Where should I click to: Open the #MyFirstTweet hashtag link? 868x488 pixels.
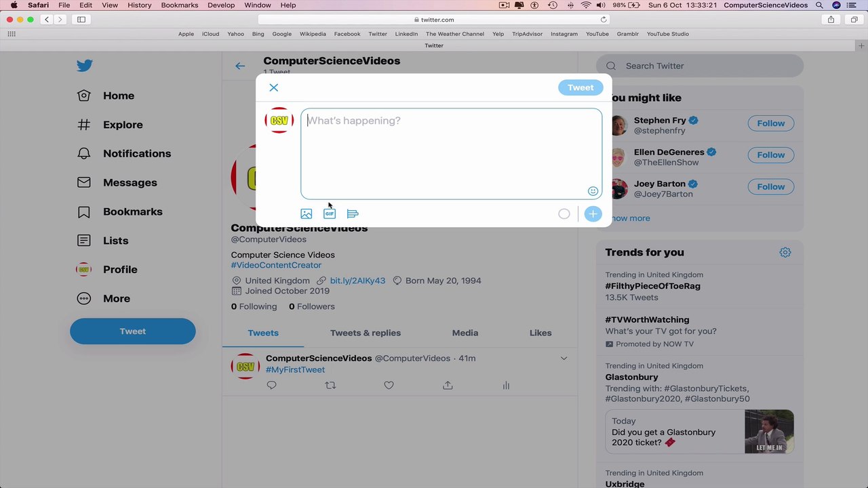tap(295, 369)
